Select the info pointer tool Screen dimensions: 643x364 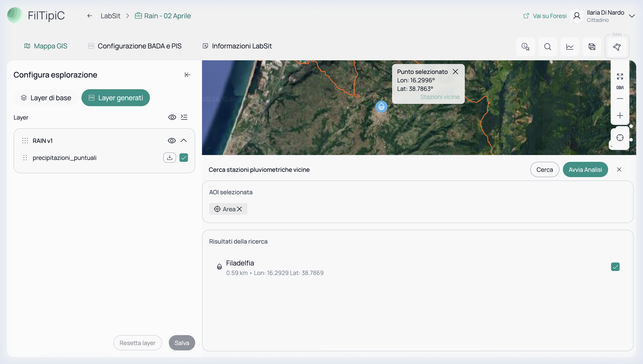tap(525, 47)
